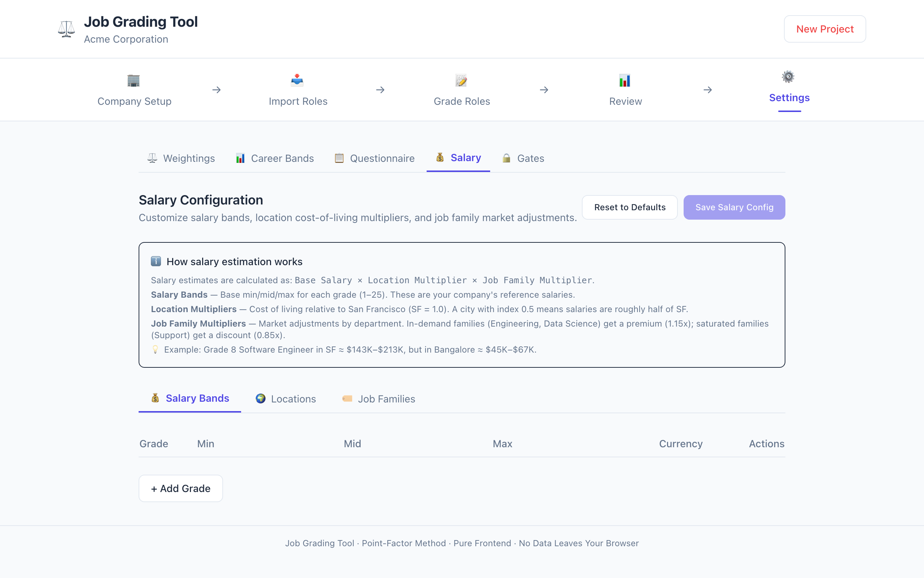Click the Grade Roles memo icon
The image size is (924, 578).
(461, 81)
